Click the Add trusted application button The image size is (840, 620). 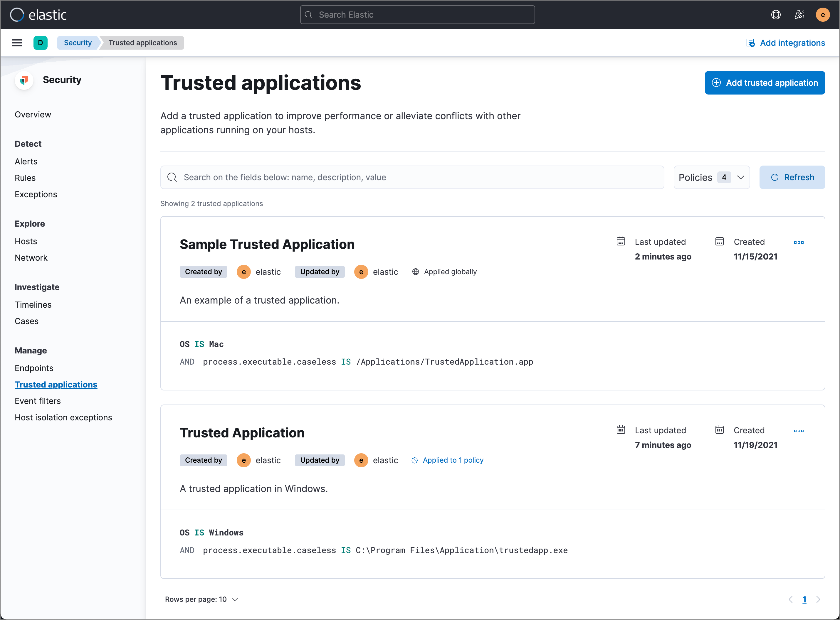[765, 82]
